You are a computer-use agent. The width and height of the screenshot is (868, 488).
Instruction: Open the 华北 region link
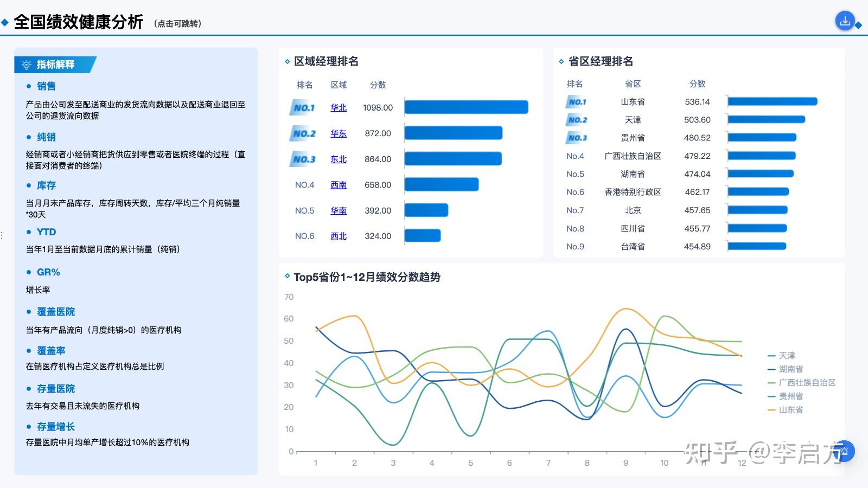pos(338,107)
